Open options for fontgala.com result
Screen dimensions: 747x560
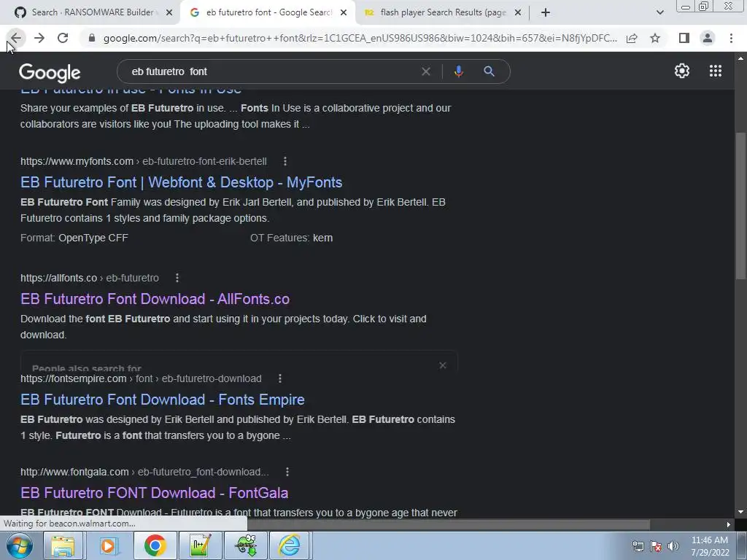(x=287, y=472)
